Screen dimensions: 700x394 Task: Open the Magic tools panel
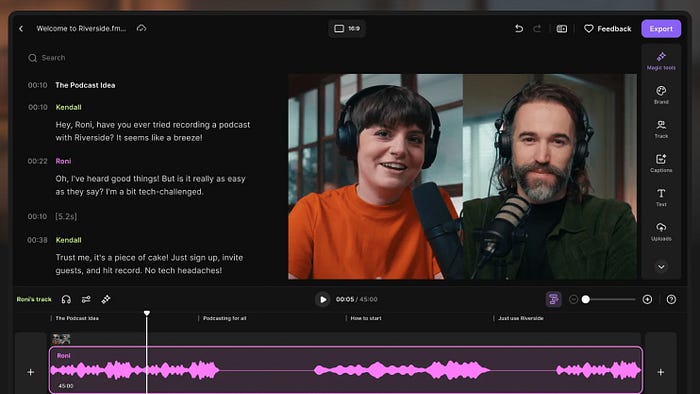click(x=661, y=61)
